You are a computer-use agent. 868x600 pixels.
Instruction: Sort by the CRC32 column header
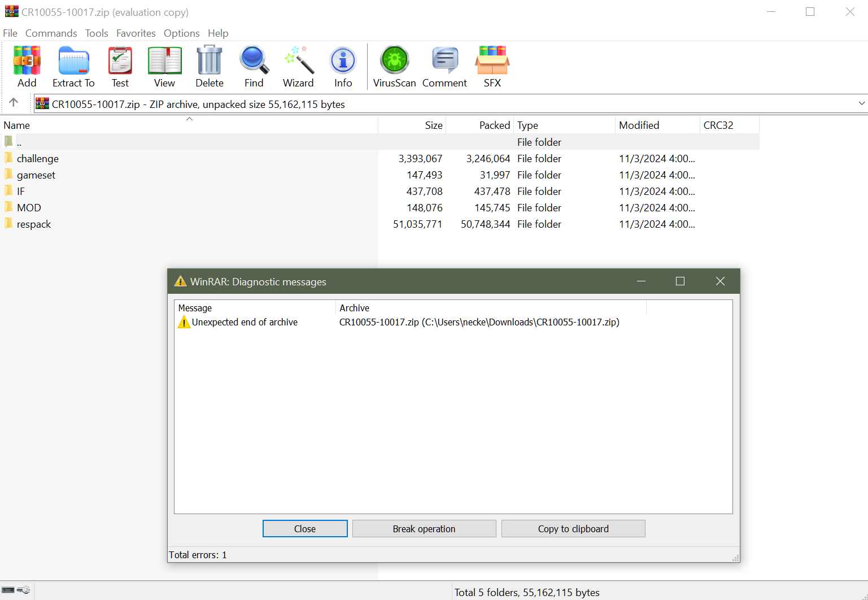point(730,125)
